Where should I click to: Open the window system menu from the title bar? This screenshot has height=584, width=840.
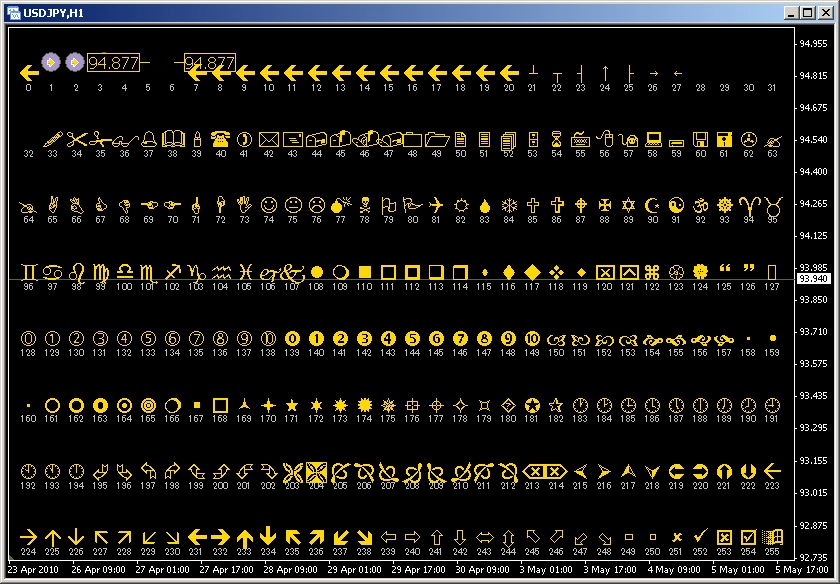pos(14,12)
